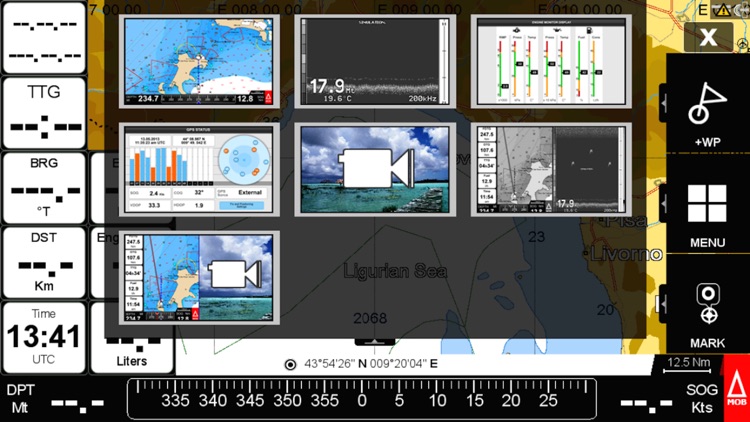Image resolution: width=750 pixels, height=422 pixels.
Task: Open the fishfinder sonar page thumbnail
Action: (375, 61)
